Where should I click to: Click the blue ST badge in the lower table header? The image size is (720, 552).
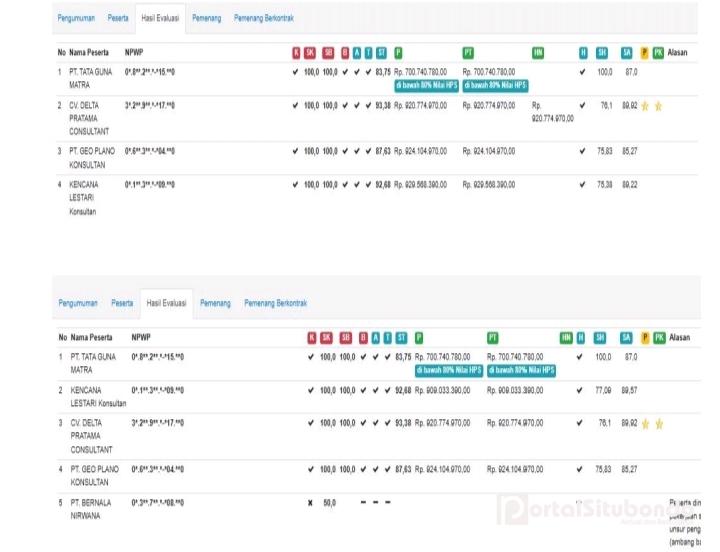click(401, 337)
